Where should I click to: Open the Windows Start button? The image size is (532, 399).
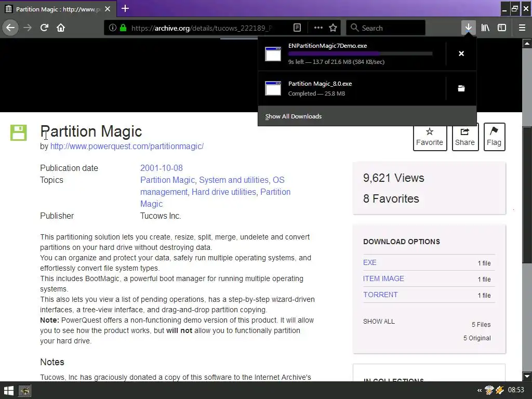(x=8, y=391)
